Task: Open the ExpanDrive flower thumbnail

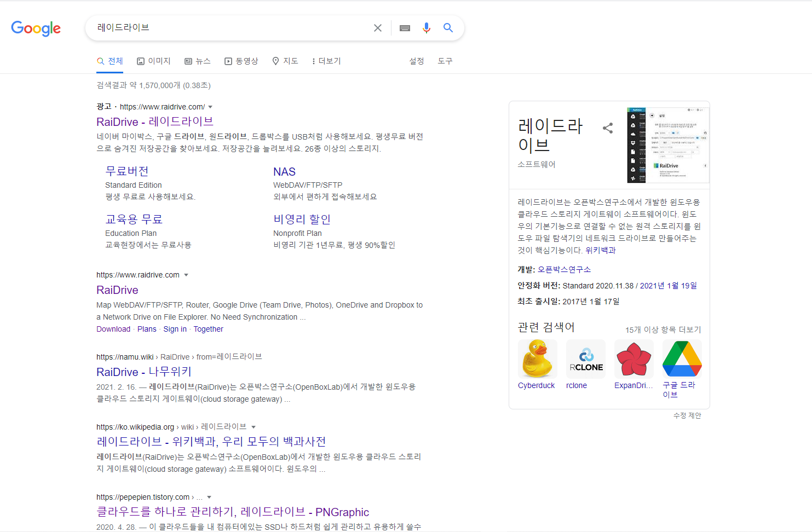Action: pyautogui.click(x=634, y=359)
